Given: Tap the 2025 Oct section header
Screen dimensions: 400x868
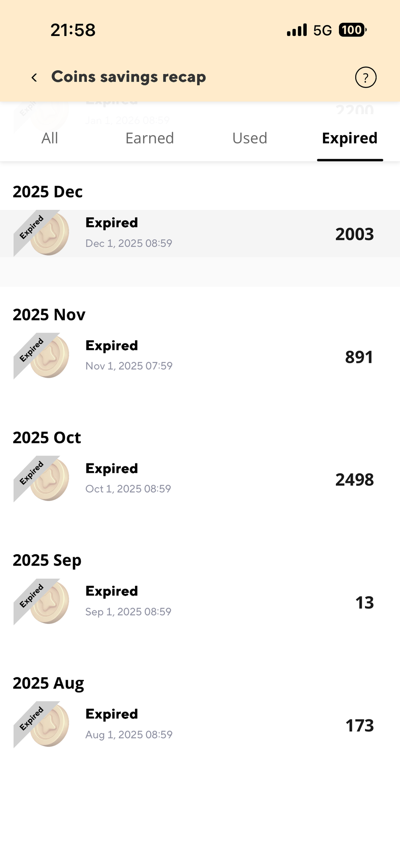Looking at the screenshot, I should [x=47, y=438].
